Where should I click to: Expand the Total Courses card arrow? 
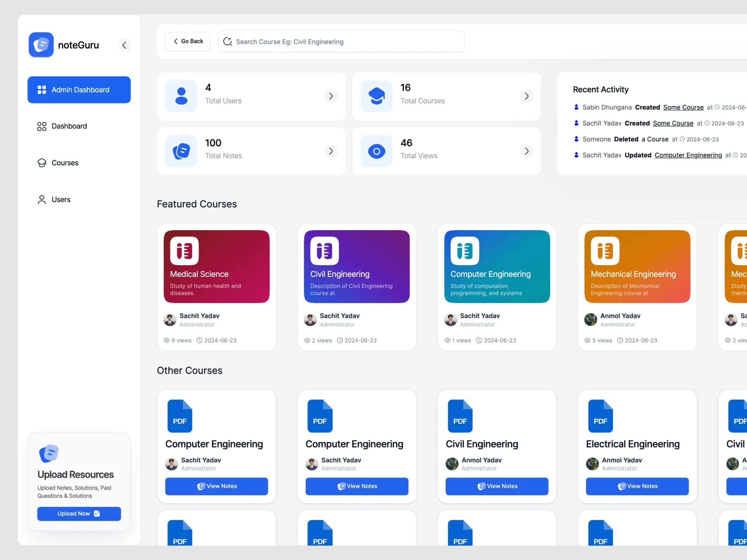pyautogui.click(x=526, y=96)
